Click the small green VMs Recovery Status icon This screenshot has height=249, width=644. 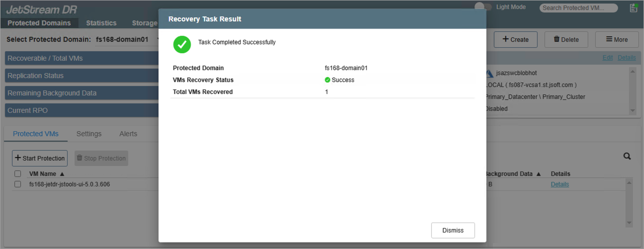click(327, 80)
